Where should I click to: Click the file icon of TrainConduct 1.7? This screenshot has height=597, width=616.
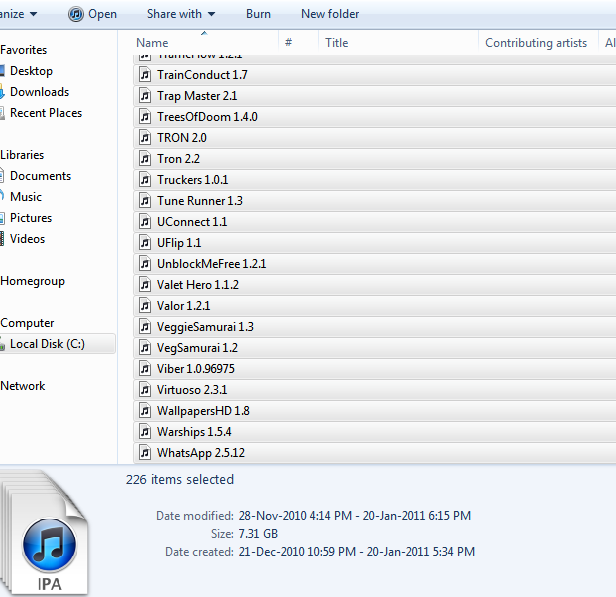point(145,75)
